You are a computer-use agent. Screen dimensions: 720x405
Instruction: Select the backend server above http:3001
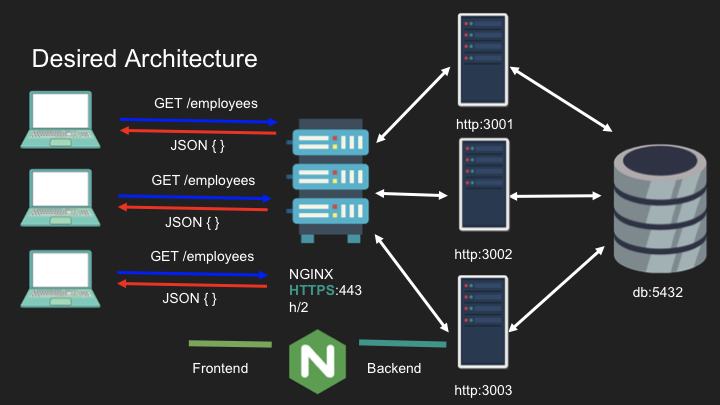click(483, 60)
